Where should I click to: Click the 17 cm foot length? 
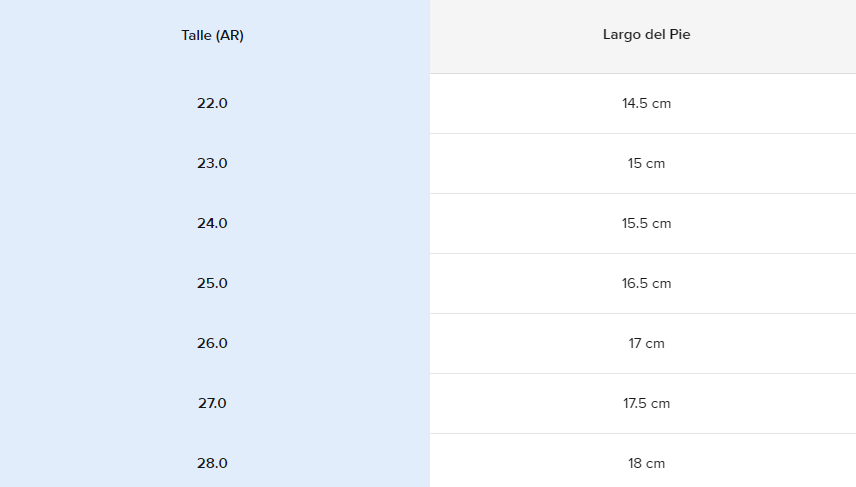pos(646,343)
